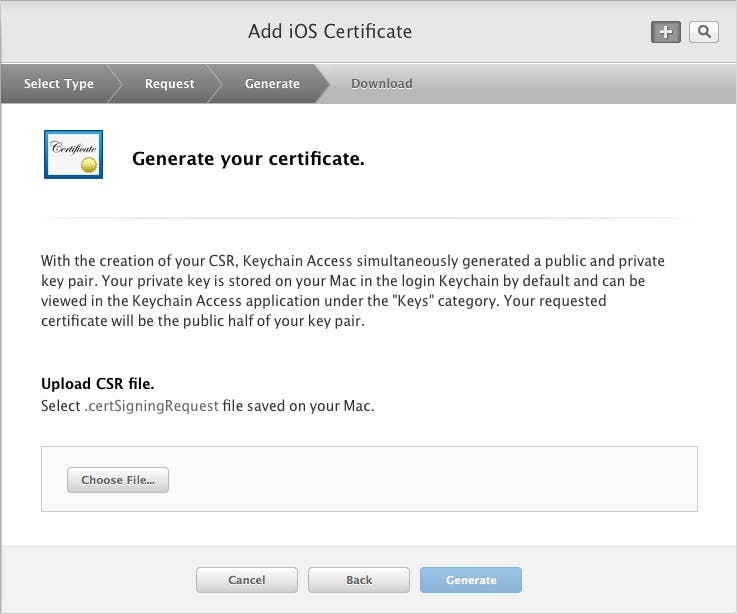Go to the Select Type step
The height and width of the screenshot is (614, 737).
tap(59, 84)
